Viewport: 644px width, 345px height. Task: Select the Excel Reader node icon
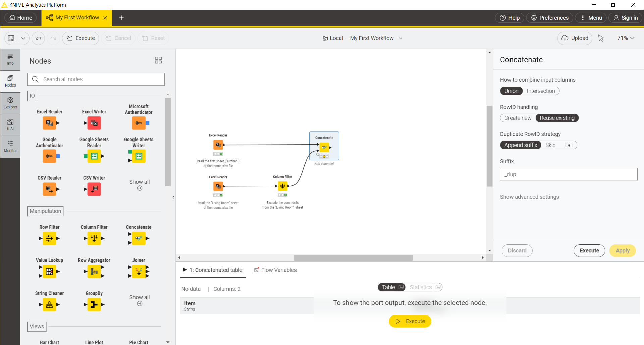click(49, 123)
